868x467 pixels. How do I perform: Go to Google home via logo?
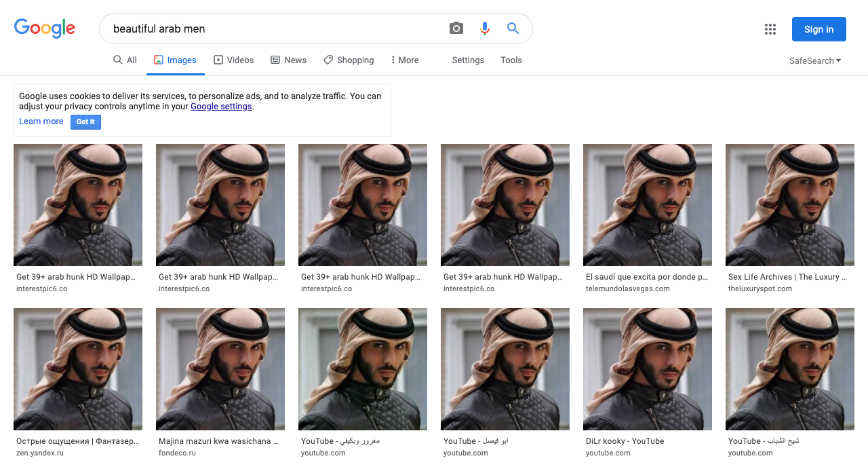pos(45,29)
